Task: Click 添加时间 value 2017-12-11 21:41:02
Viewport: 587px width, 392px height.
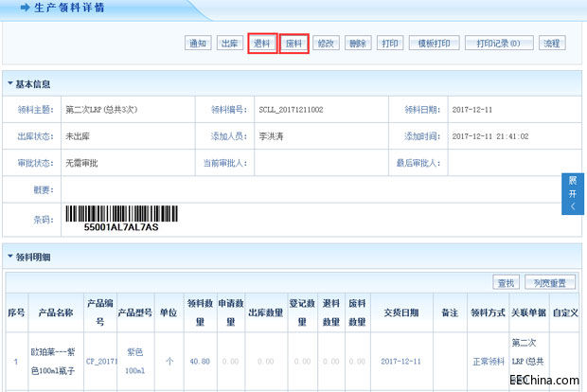Action: [x=490, y=136]
